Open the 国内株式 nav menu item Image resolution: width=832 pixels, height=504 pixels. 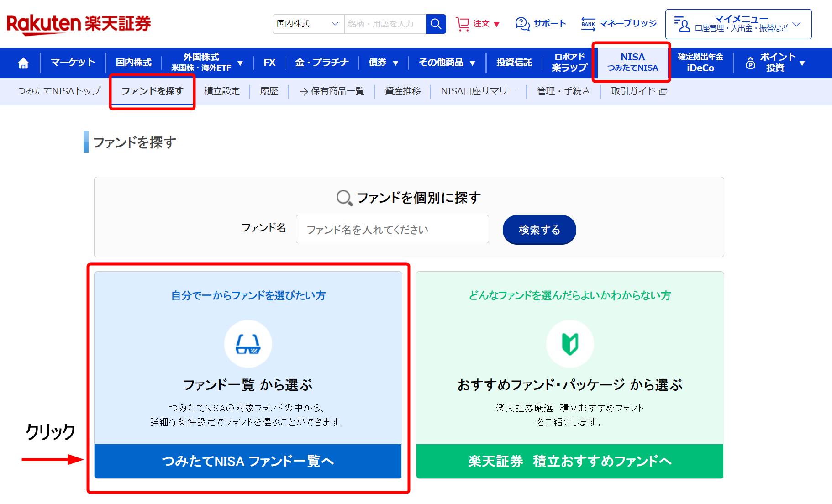[x=133, y=63]
